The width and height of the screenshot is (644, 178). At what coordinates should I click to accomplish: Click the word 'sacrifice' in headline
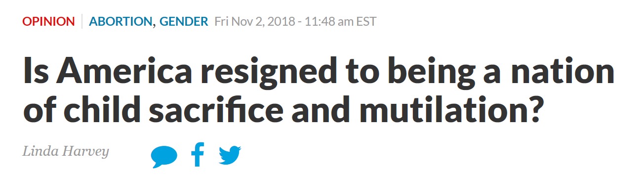[x=203, y=112]
